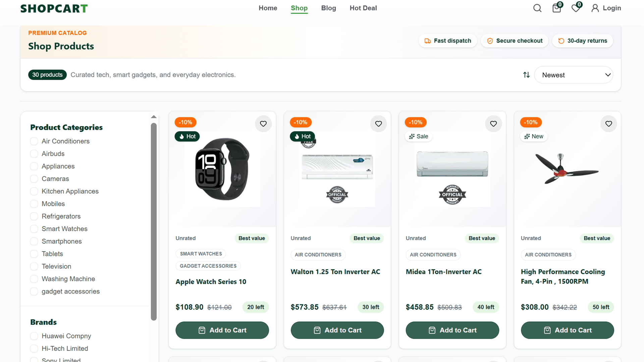Image resolution: width=644 pixels, height=362 pixels.
Task: Check the Refrigerators category
Action: (x=34, y=216)
